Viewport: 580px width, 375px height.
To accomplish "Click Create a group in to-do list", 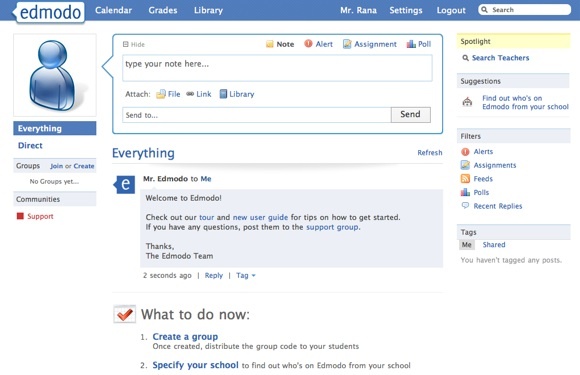I will coord(185,337).
